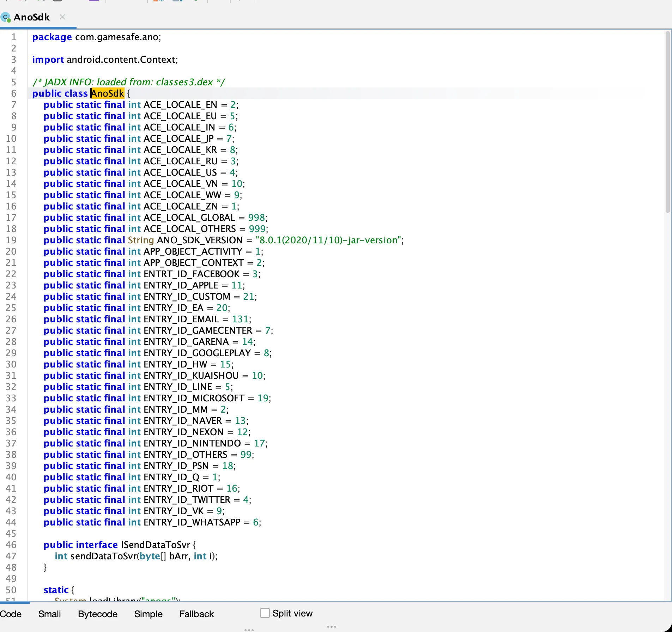Close the AnoSdk editor tab
The height and width of the screenshot is (632, 672).
[x=62, y=17]
